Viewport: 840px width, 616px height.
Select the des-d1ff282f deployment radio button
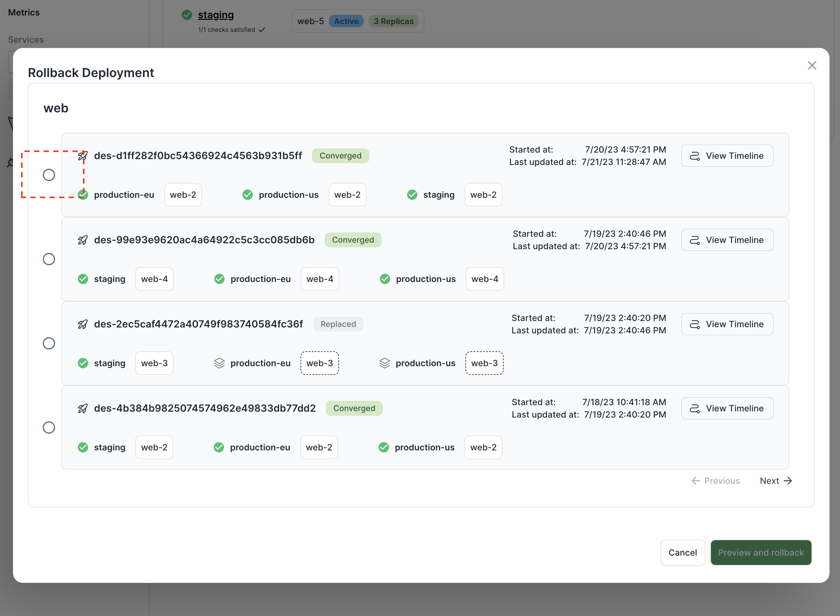pyautogui.click(x=49, y=175)
